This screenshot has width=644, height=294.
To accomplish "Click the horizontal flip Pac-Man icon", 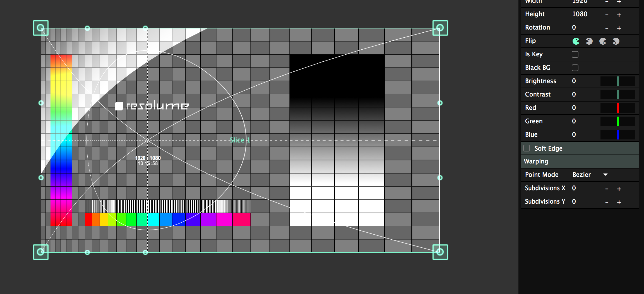I will (589, 41).
